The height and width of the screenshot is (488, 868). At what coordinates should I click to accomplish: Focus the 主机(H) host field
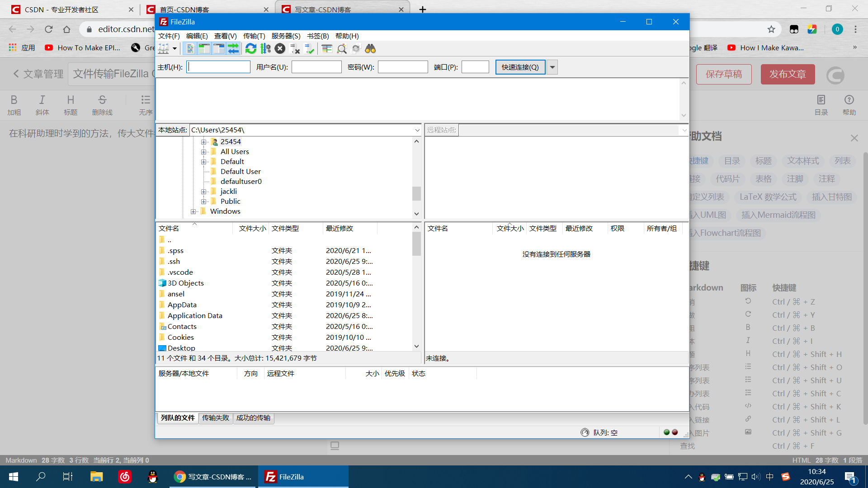tap(218, 67)
